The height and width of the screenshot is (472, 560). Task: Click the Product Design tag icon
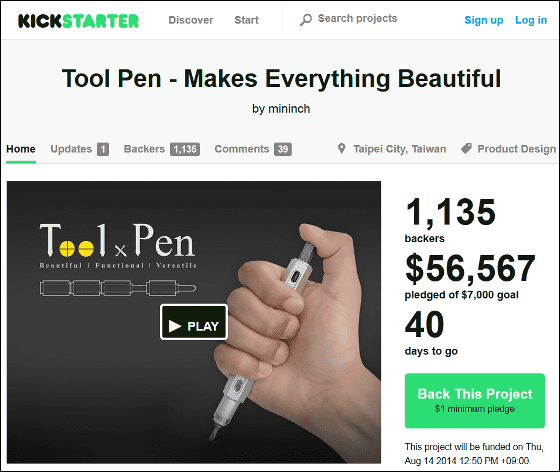(x=466, y=149)
